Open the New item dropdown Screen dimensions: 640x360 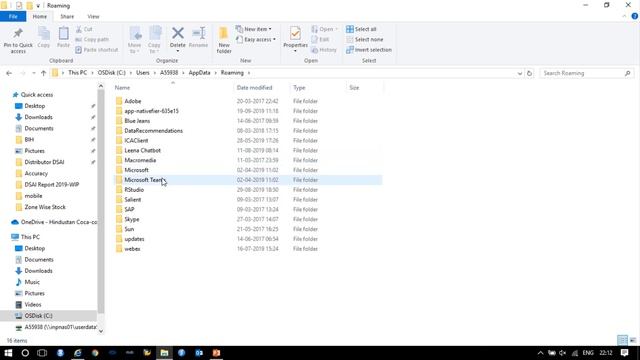click(253, 29)
